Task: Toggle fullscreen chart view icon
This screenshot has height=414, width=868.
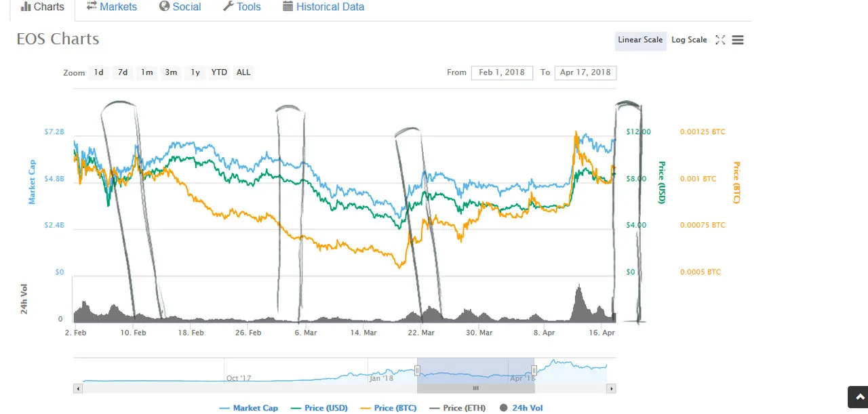Action: (x=720, y=40)
